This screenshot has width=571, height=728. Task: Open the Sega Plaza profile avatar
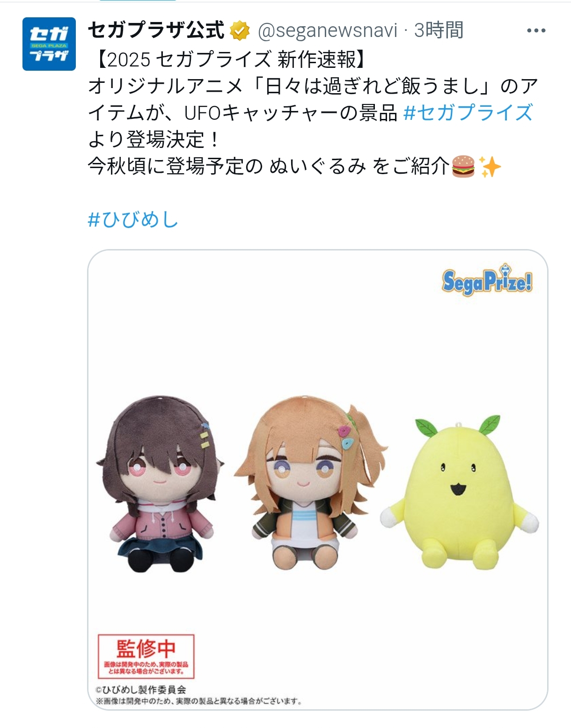coord(49,44)
